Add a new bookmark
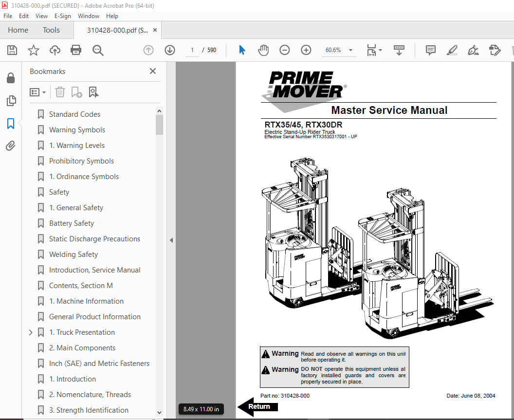The width and height of the screenshot is (514, 420). tap(76, 92)
